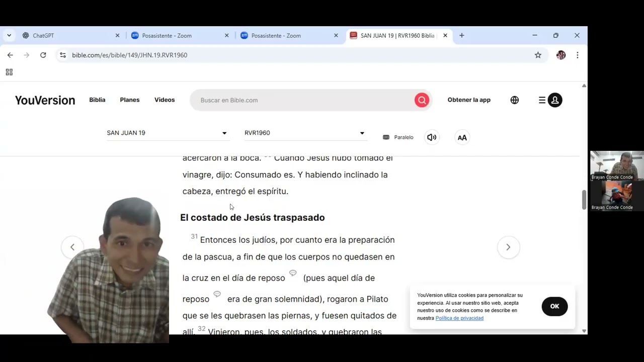This screenshot has width=644, height=362.
Task: Select bottom Brayan Conde Conde video thumbnail
Action: pyautogui.click(x=617, y=196)
